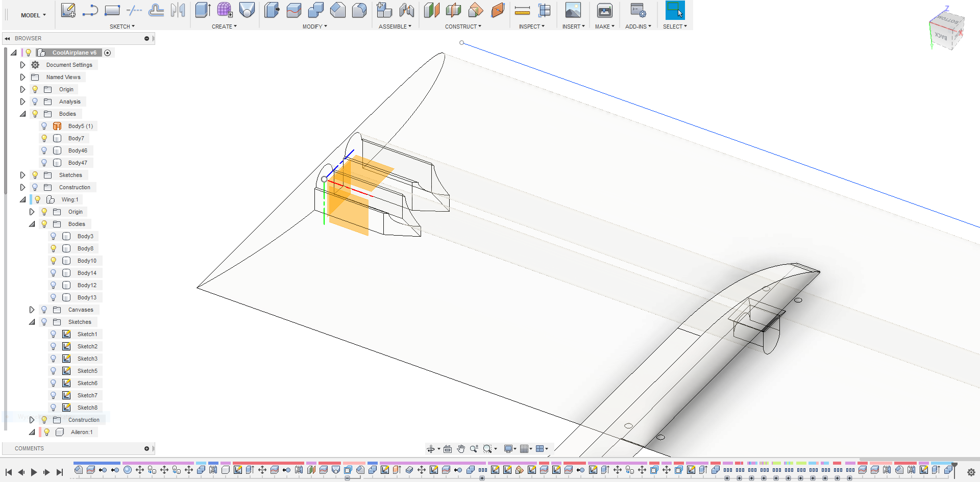Screen dimensions: 980x482
Task: Open the MODIFY menu
Action: 314,27
